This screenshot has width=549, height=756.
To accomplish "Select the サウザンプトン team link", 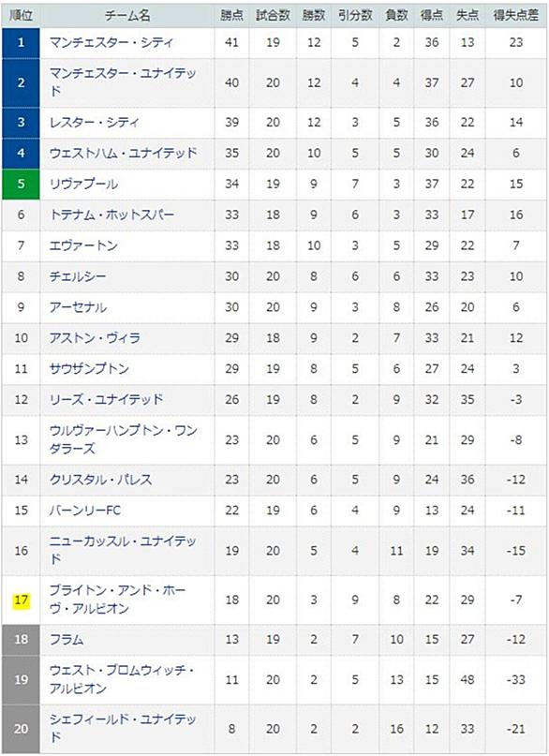I will (89, 369).
